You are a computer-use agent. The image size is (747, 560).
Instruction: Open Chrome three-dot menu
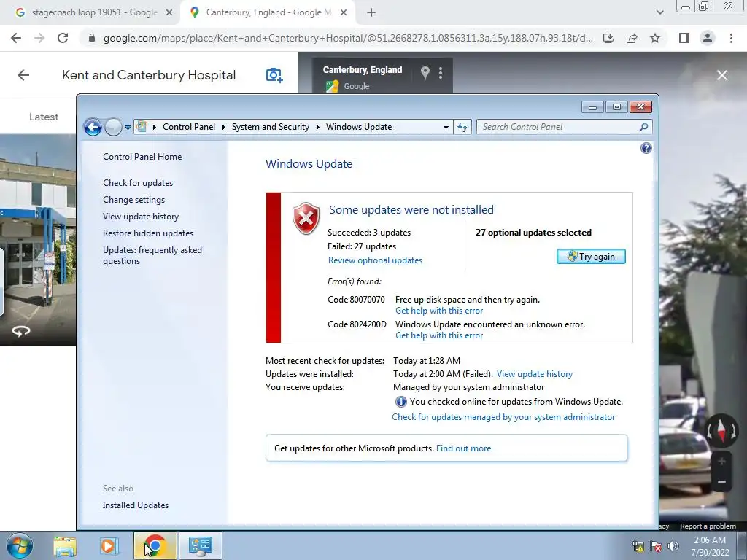click(731, 38)
